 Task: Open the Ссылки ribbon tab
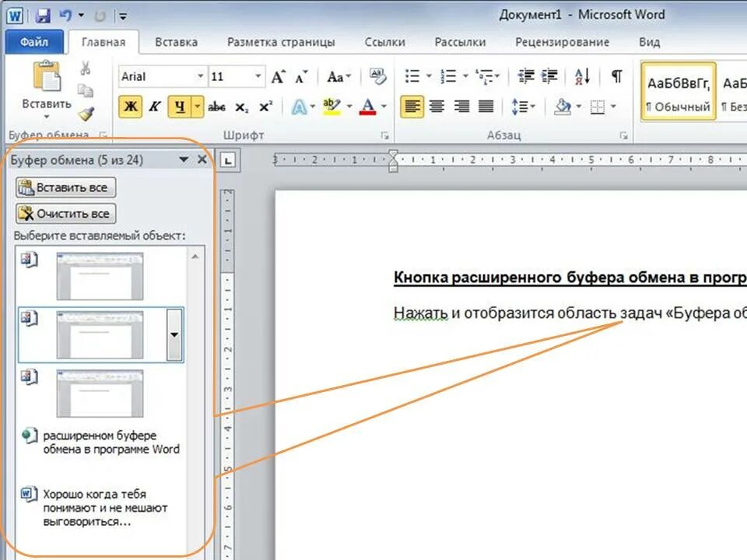385,42
